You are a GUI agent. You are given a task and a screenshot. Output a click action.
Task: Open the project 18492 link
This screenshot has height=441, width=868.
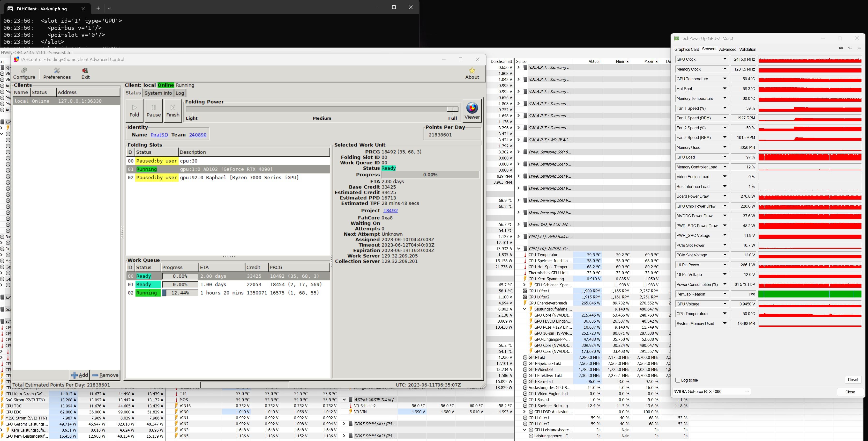(x=390, y=210)
